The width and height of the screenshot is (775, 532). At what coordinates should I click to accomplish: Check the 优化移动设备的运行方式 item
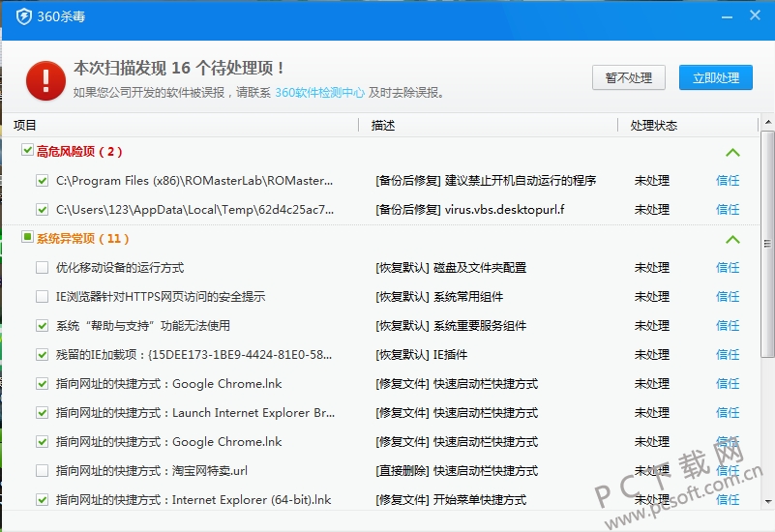tap(42, 268)
